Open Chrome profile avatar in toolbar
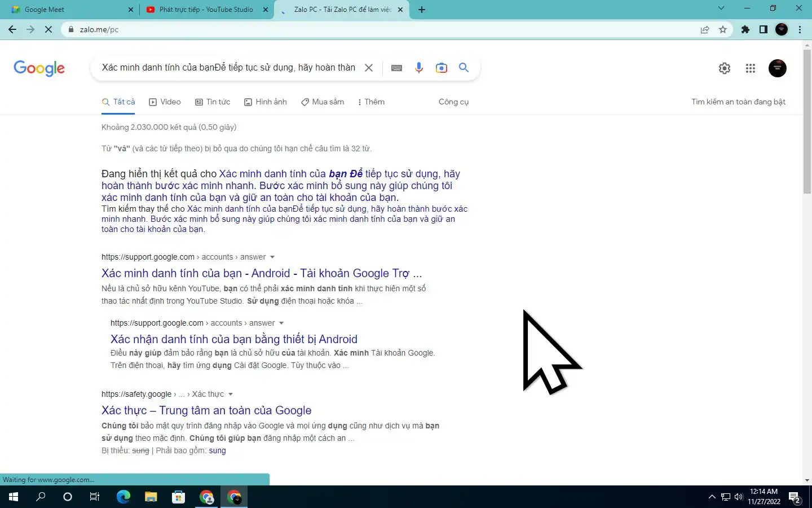Viewport: 812px width, 508px height. coord(782,29)
